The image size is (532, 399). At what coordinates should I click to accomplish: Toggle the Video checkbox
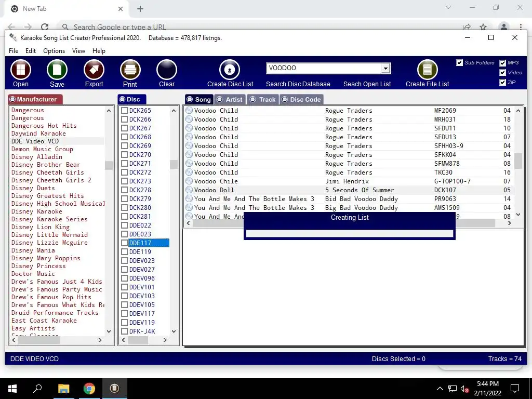[x=502, y=73]
